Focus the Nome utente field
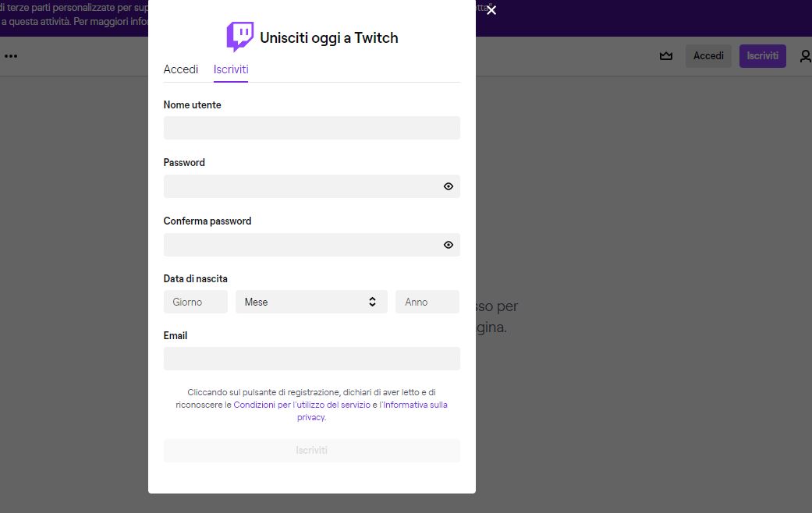The height and width of the screenshot is (513, 812). pos(311,128)
